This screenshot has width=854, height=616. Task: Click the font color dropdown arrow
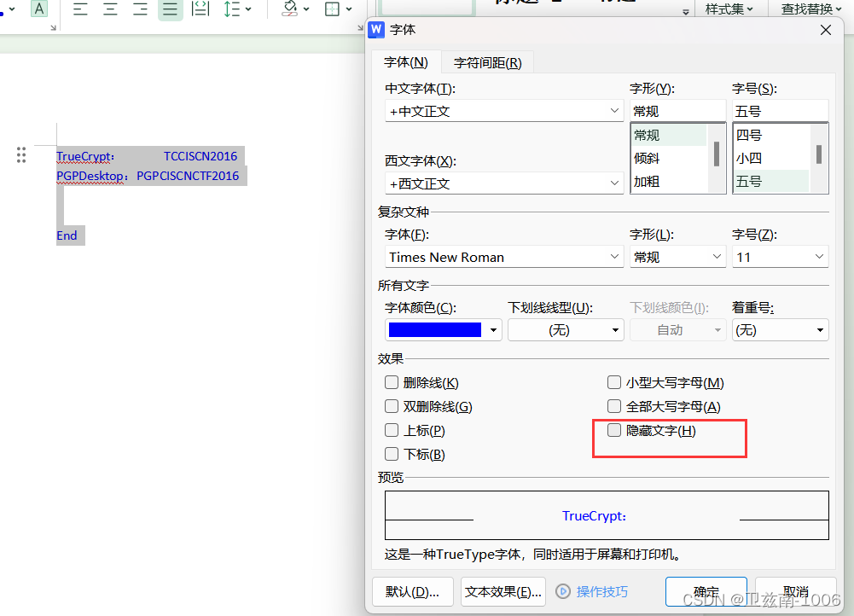click(x=493, y=330)
